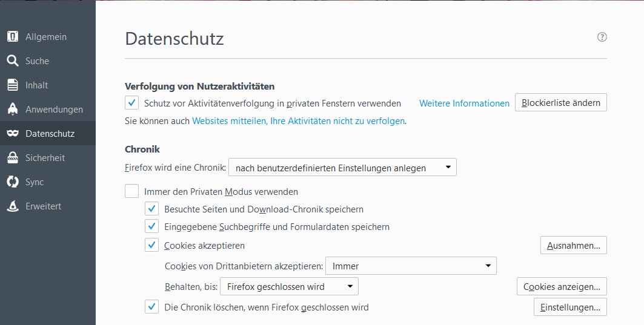Click the Sync arrows icon

coord(12,182)
